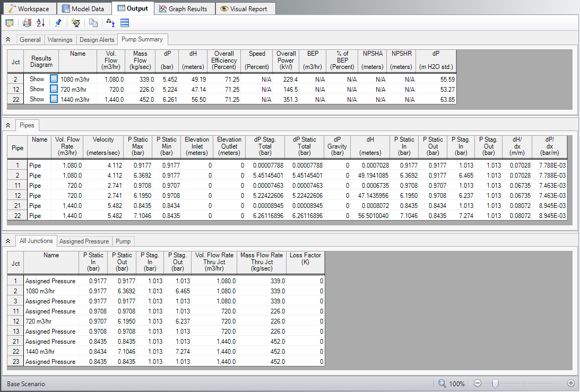580x392 pixels.
Task: Click the copy pages toolbar icon
Action: 93,23
